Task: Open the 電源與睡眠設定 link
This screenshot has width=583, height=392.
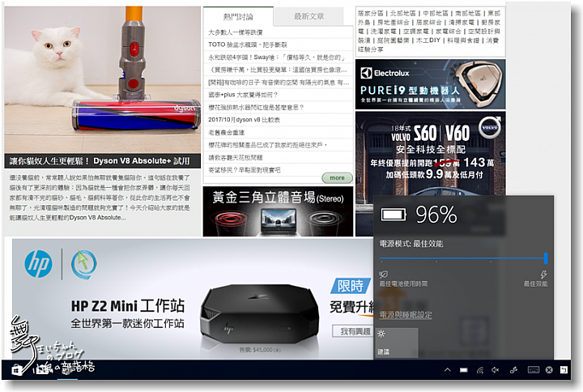Action: pyautogui.click(x=406, y=315)
